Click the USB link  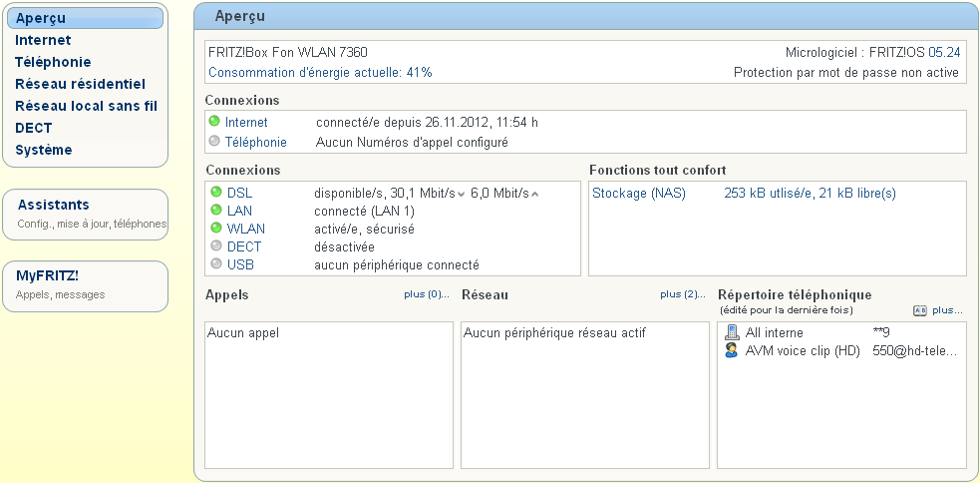(240, 265)
